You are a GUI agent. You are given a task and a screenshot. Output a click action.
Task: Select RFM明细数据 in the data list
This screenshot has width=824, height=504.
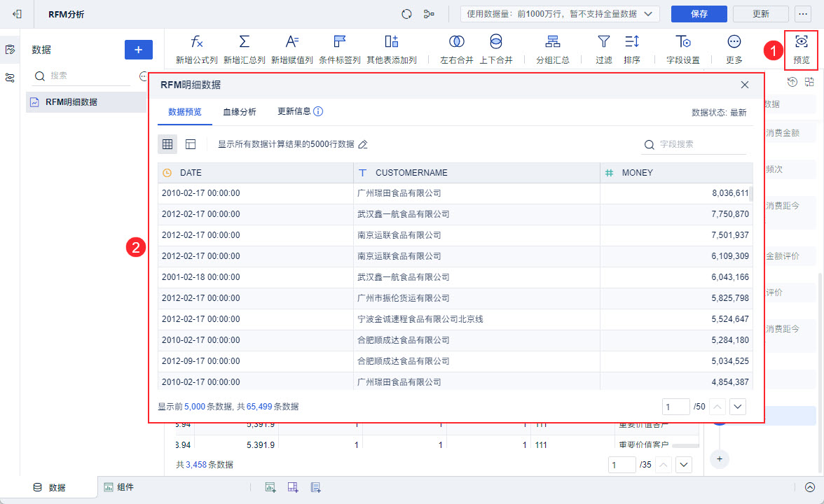click(71, 102)
